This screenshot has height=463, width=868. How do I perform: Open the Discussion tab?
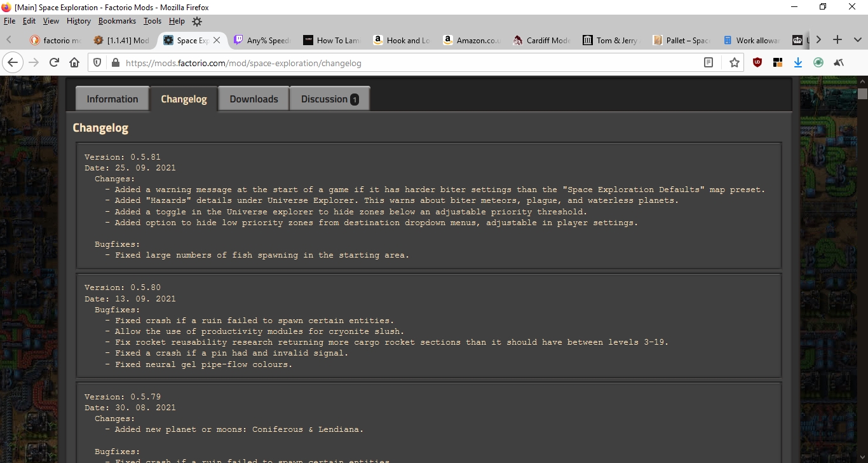pos(329,99)
